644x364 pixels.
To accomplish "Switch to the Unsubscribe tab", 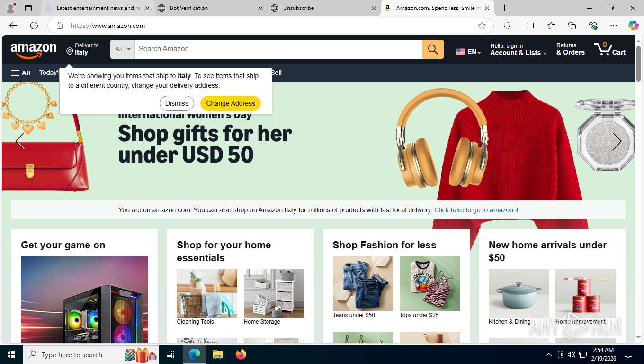I will [x=324, y=8].
